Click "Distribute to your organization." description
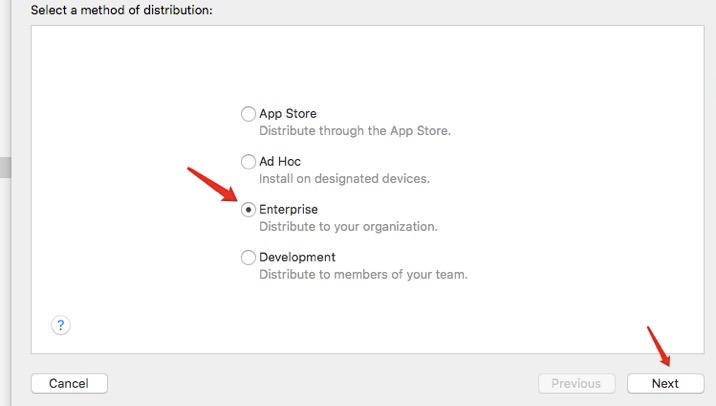Screen dimensions: 716x406 pos(348,227)
